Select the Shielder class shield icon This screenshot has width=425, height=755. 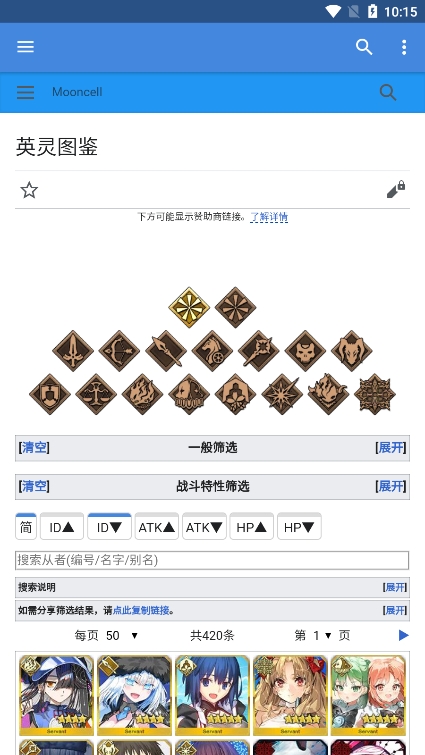pyautogui.click(x=50, y=394)
